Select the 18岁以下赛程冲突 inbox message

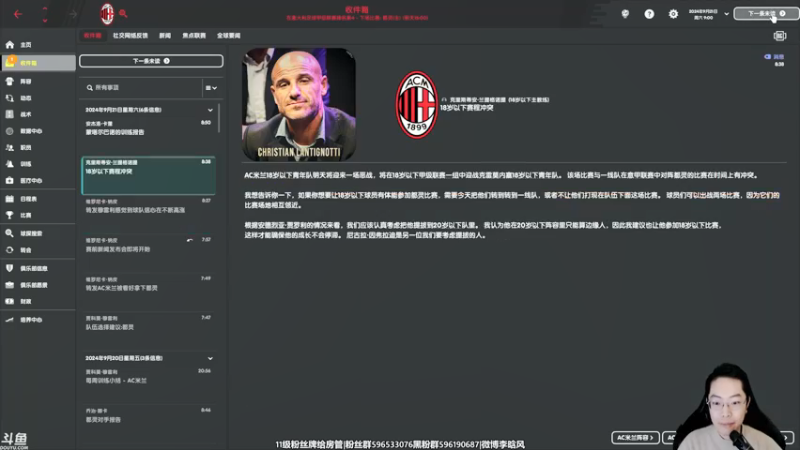pos(148,176)
